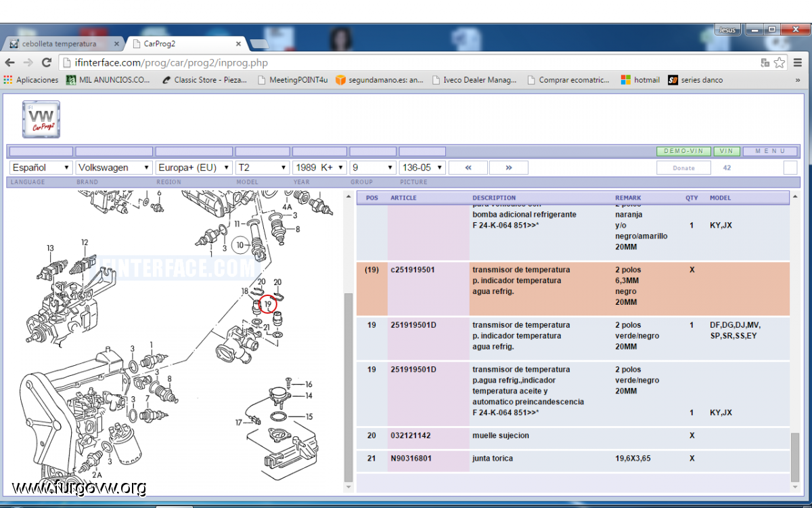812x508 pixels.
Task: Select article 032121142
Action: click(411, 436)
